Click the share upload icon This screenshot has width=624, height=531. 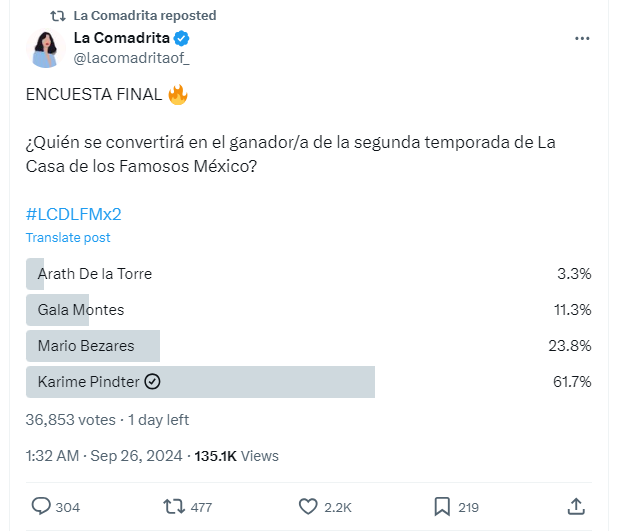click(576, 507)
